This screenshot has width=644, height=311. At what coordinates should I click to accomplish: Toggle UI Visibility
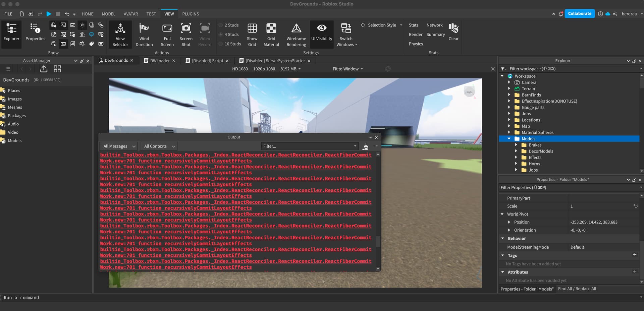322,34
